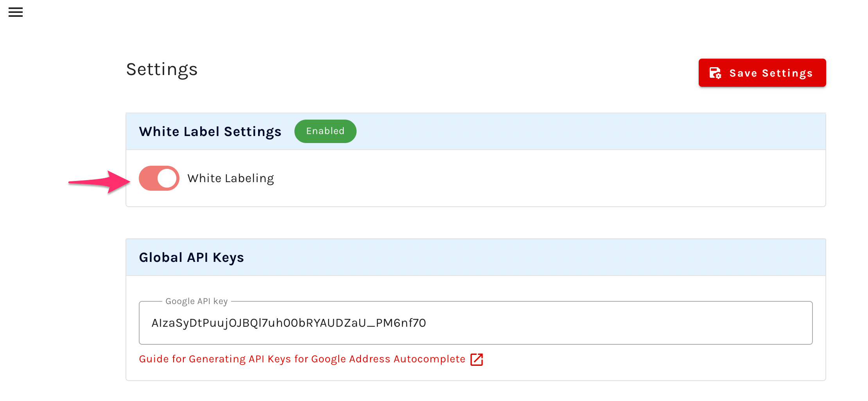868x401 pixels.
Task: Click the external link icon beside the guide
Action: (477, 359)
